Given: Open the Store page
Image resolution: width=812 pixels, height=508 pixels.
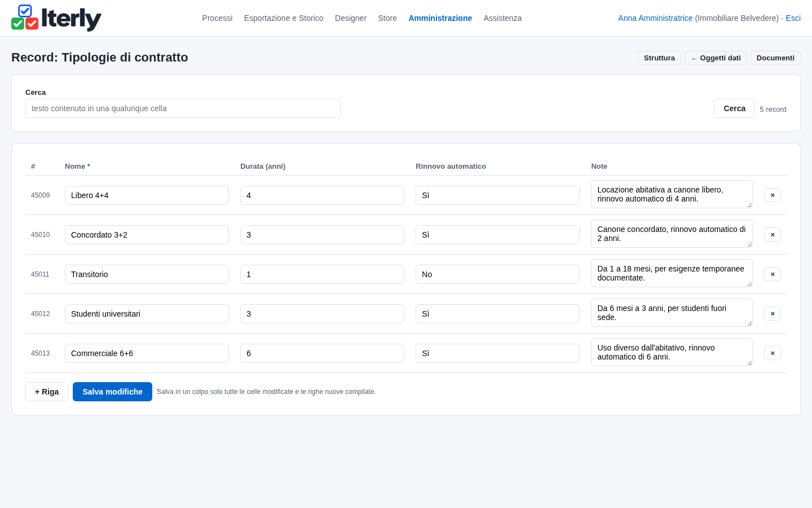Looking at the screenshot, I should [387, 18].
